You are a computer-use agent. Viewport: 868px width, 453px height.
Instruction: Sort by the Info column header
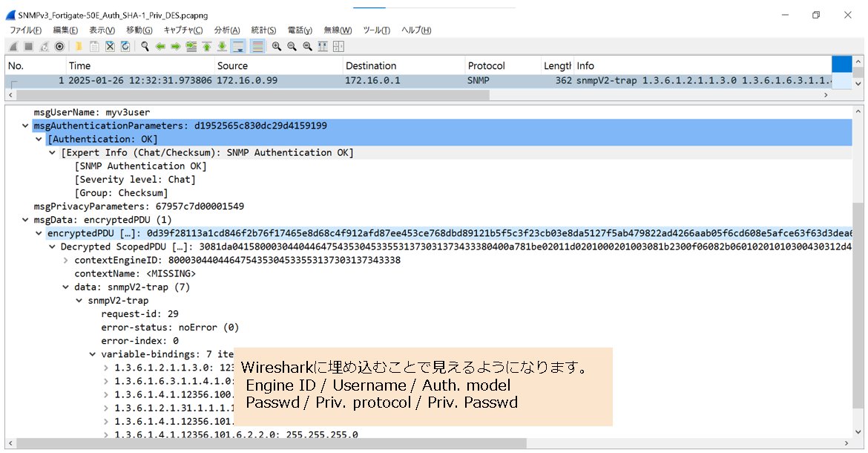tap(703, 66)
